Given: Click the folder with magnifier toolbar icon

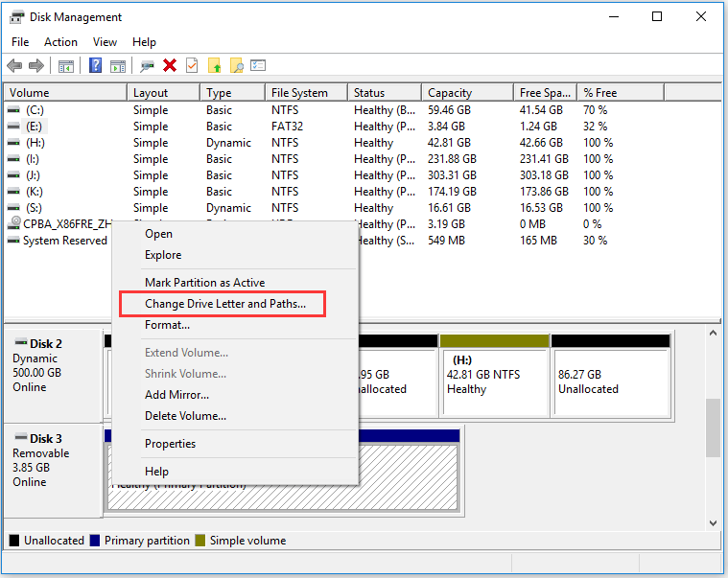Looking at the screenshot, I should tap(236, 65).
